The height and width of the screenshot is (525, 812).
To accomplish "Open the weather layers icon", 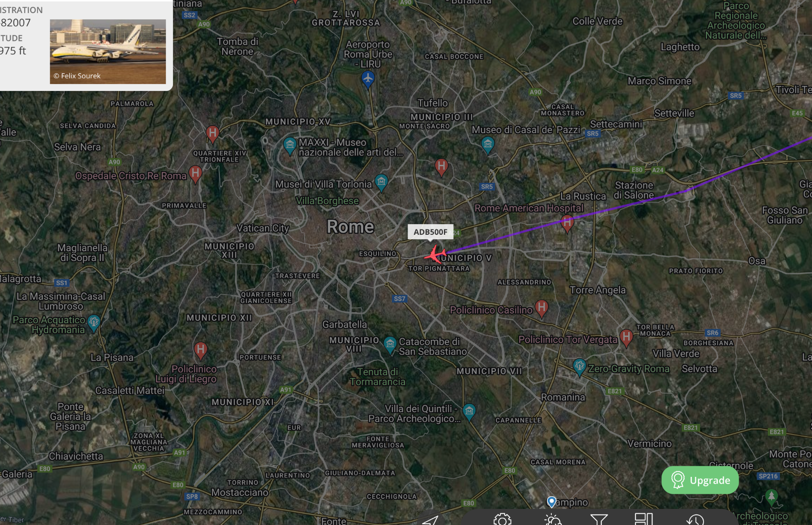I will tap(553, 520).
